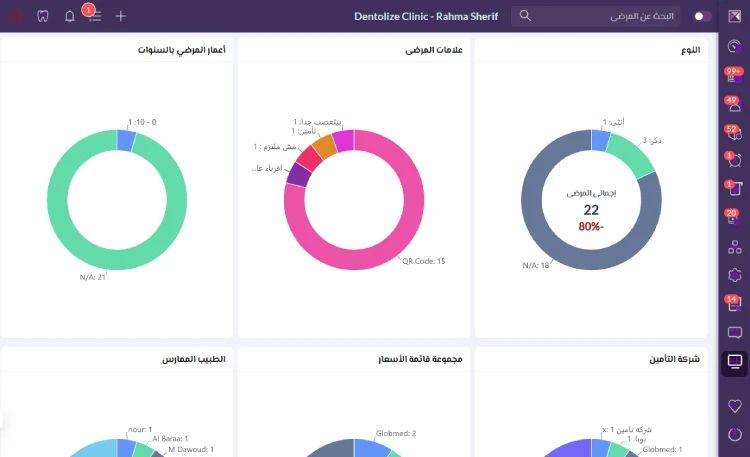Click the ذكر: 3 gender label
This screenshot has width=750, height=457.
(x=652, y=140)
